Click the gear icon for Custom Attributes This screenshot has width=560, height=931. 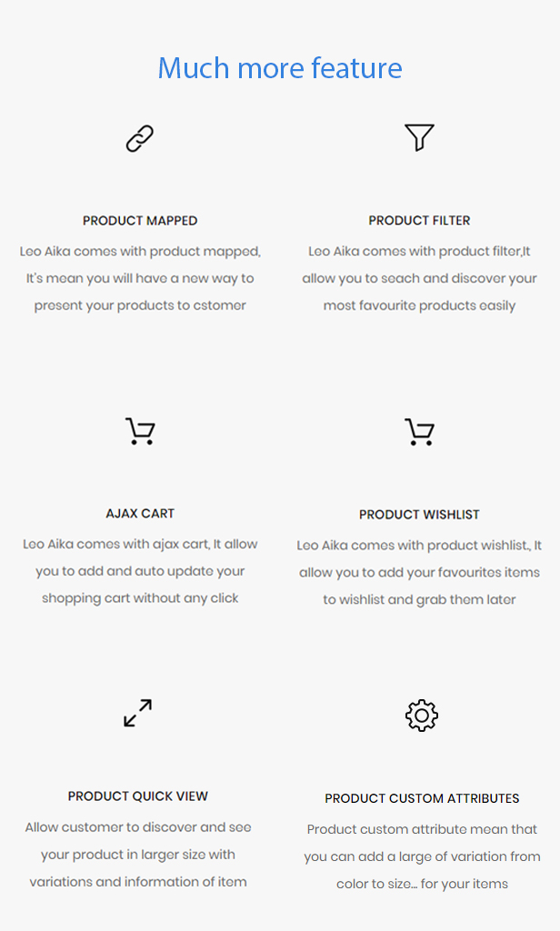(422, 716)
